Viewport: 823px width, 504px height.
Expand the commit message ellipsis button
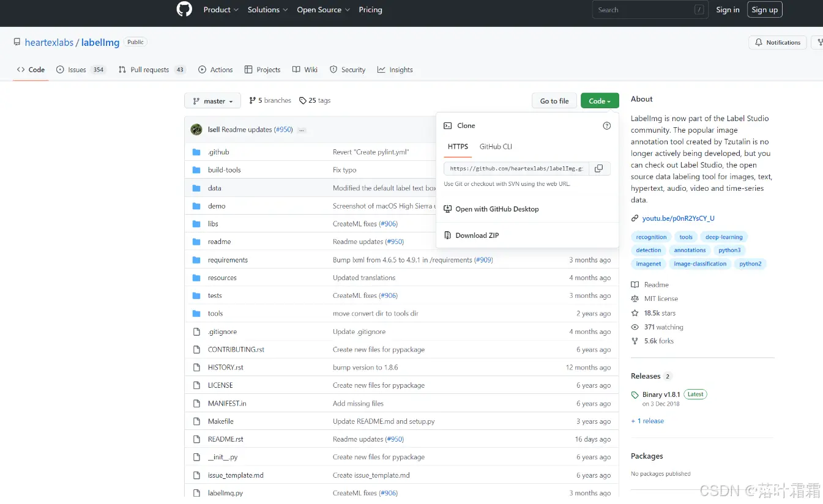302,130
